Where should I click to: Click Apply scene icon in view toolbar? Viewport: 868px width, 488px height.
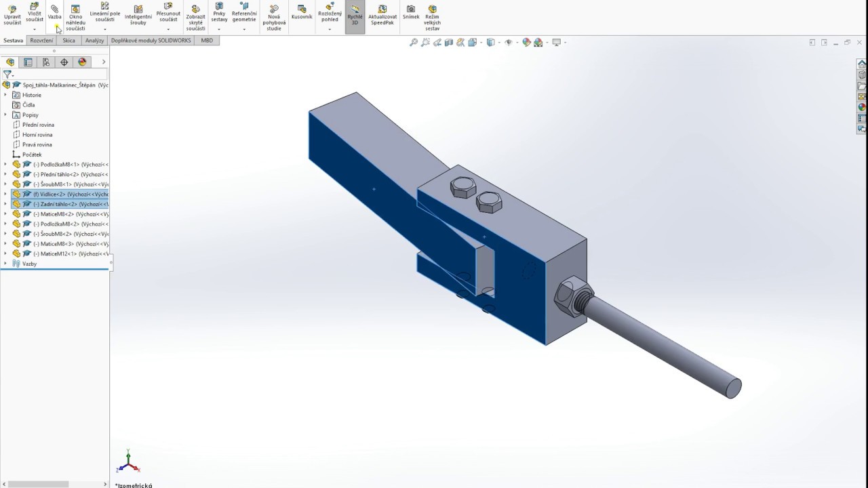(538, 42)
